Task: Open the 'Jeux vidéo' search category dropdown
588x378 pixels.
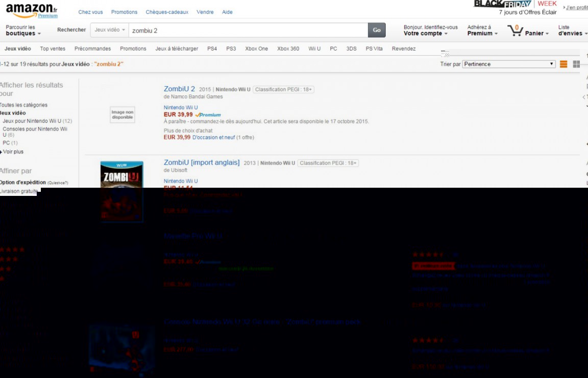Action: 110,30
